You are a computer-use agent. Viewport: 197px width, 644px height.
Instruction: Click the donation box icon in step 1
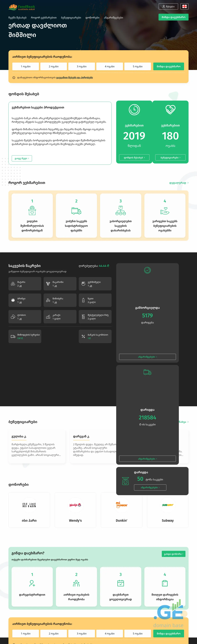coord(32,210)
